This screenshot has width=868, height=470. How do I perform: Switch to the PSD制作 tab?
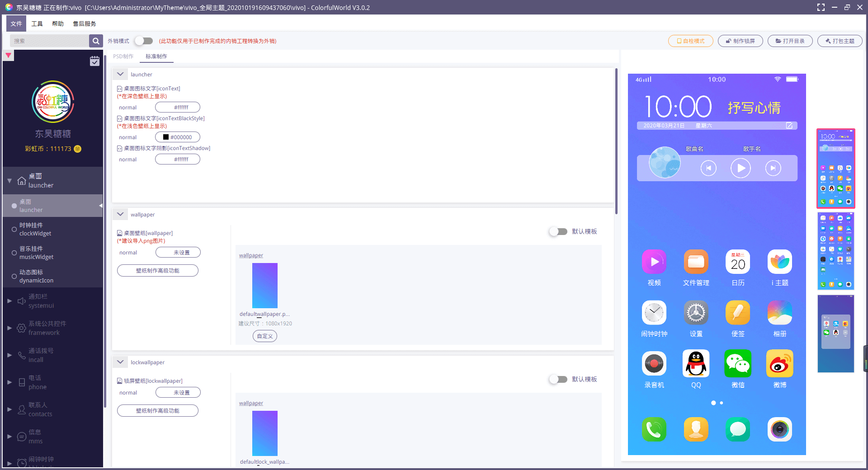tap(123, 56)
